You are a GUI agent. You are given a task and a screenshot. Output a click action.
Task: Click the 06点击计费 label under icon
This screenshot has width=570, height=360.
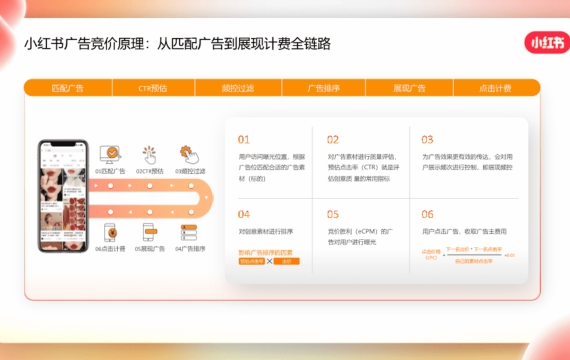110,249
